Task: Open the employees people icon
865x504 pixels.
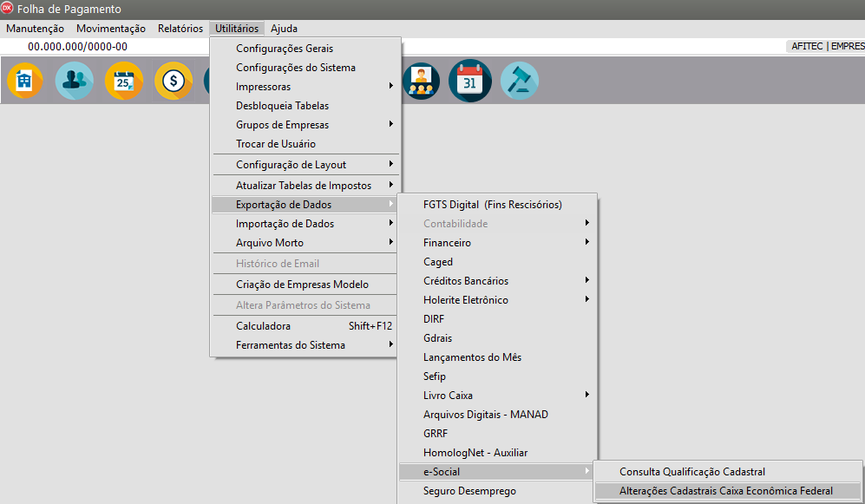Action: 75,82
